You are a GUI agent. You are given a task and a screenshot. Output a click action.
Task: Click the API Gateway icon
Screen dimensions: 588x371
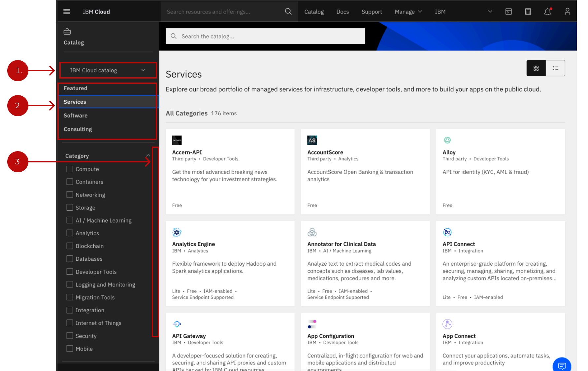click(177, 324)
